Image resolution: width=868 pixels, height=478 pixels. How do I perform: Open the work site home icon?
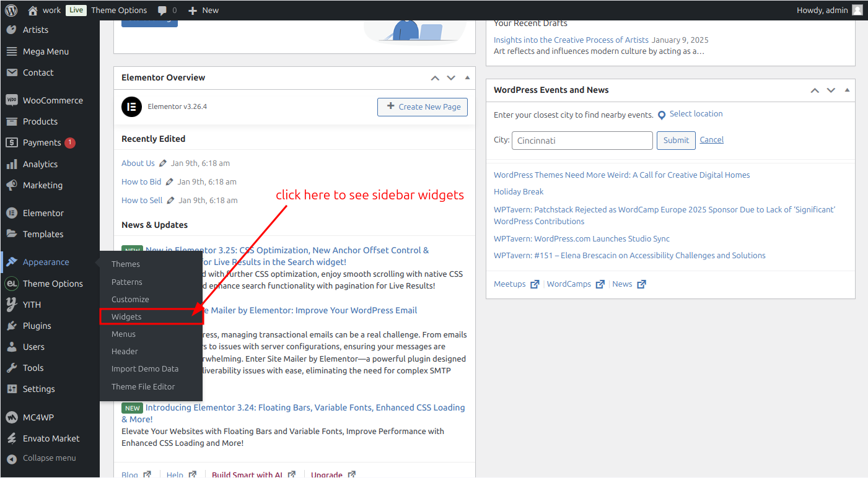(x=33, y=10)
